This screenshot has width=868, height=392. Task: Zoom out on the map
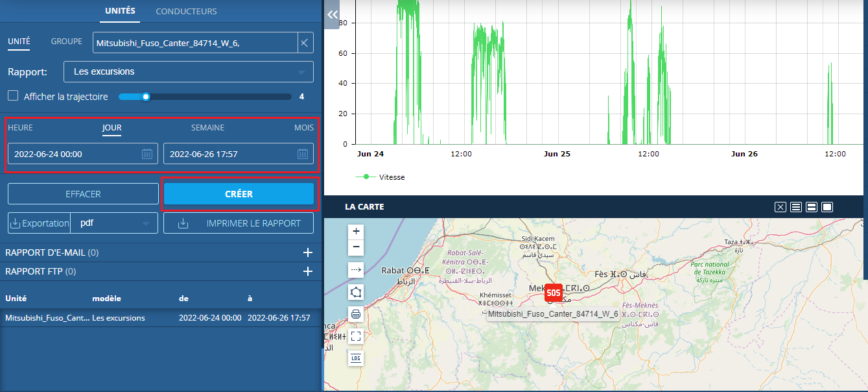tap(356, 248)
